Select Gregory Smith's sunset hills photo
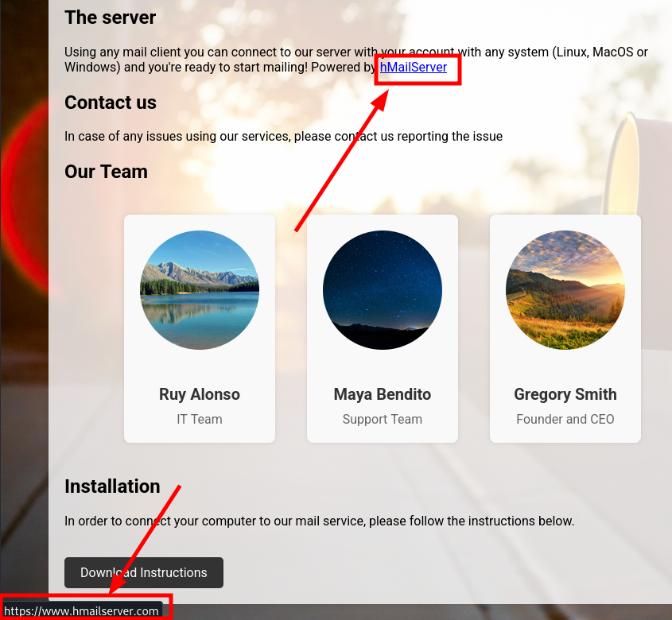Screen dimensions: 672x620 (x=565, y=290)
